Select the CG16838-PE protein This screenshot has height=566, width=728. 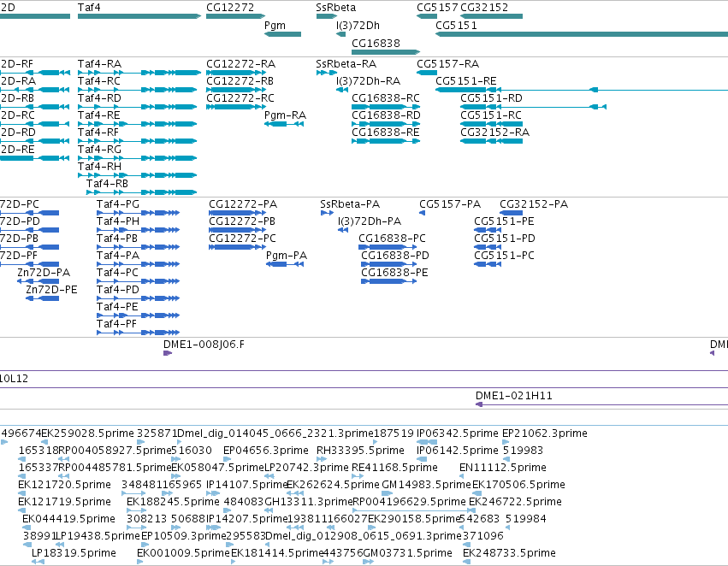pos(388,281)
